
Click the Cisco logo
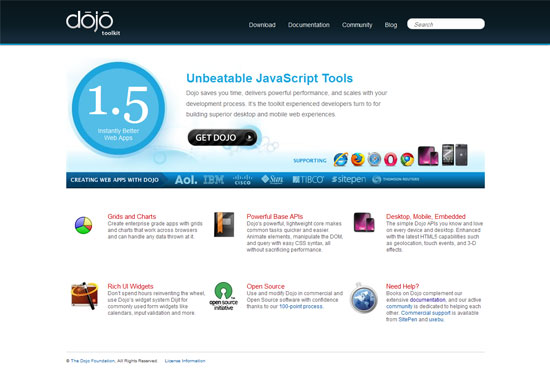coord(242,180)
